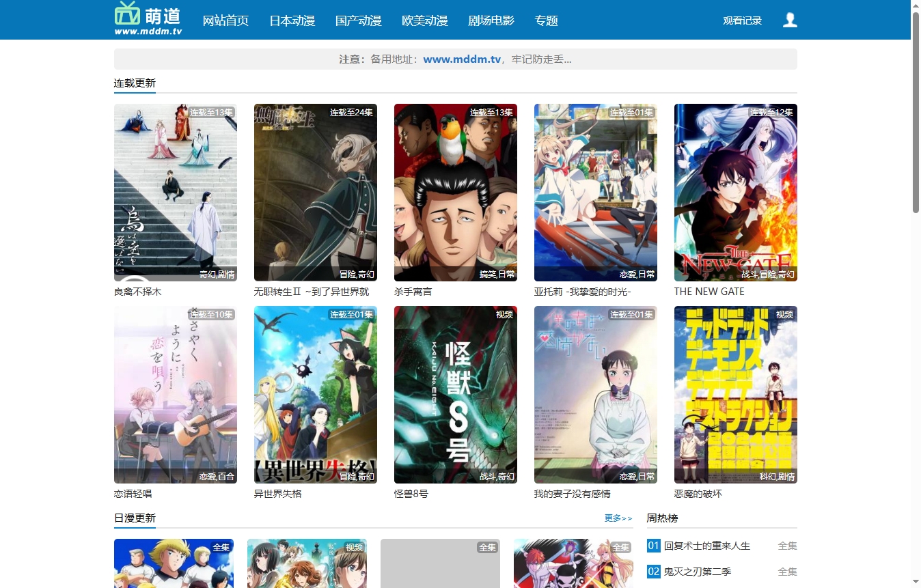Open the gray placeholder 全集 thumbnail in 日漫更新
921x588 pixels.
tap(440, 563)
